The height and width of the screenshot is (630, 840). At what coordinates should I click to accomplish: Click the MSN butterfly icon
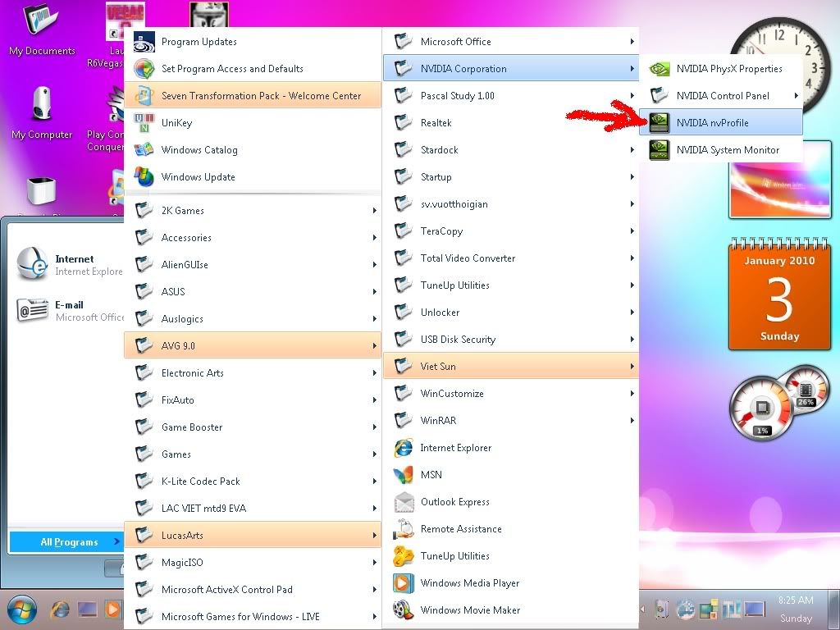click(x=403, y=475)
